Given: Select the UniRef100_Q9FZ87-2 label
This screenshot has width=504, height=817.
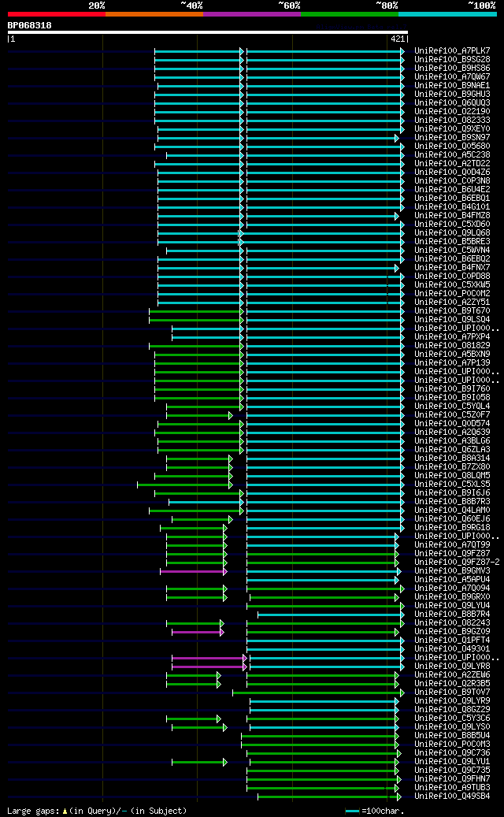Looking at the screenshot, I should pyautogui.click(x=457, y=562).
